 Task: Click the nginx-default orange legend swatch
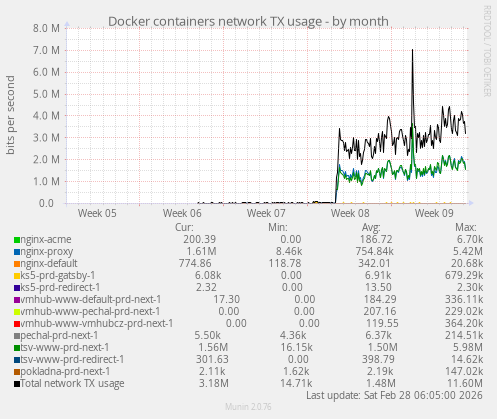point(17,264)
